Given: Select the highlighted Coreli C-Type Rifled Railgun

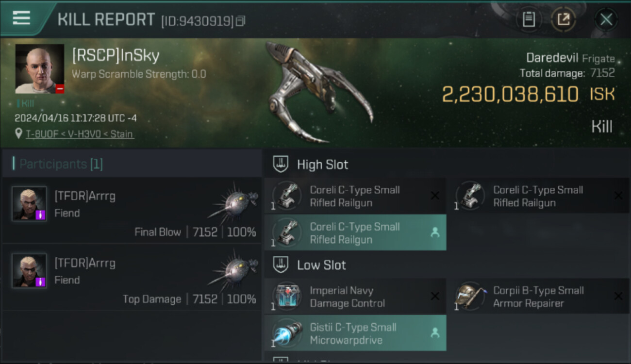Looking at the screenshot, I should [x=355, y=233].
